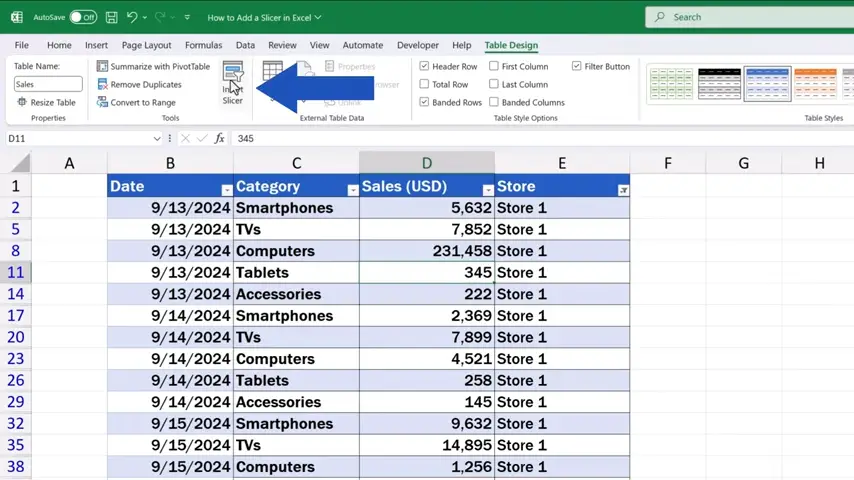The width and height of the screenshot is (854, 480).
Task: Click the Save icon in title bar
Action: [x=111, y=17]
